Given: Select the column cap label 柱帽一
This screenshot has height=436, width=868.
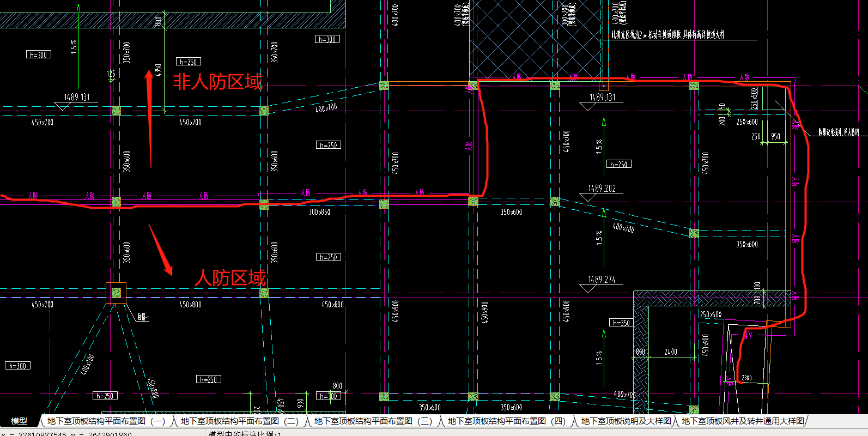Looking at the screenshot, I should [143, 317].
